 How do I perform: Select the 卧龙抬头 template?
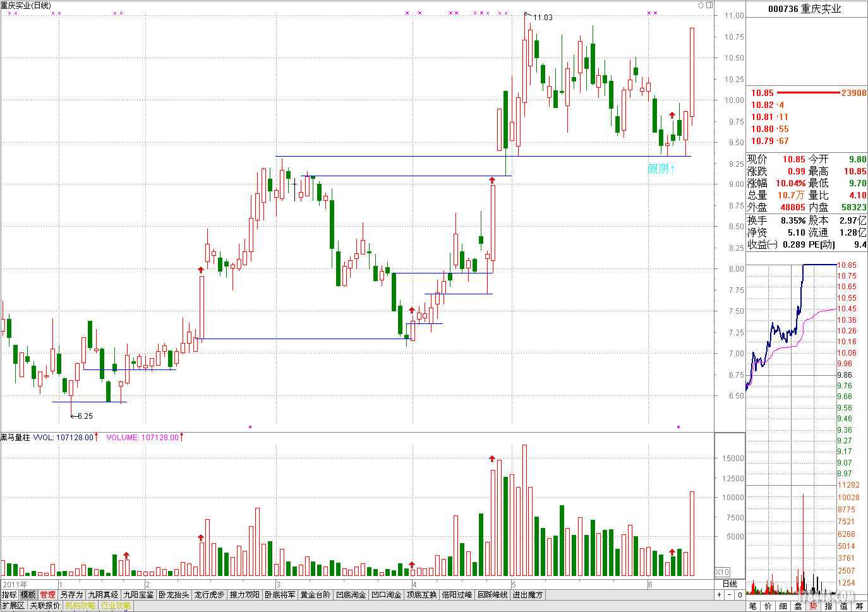point(174,595)
